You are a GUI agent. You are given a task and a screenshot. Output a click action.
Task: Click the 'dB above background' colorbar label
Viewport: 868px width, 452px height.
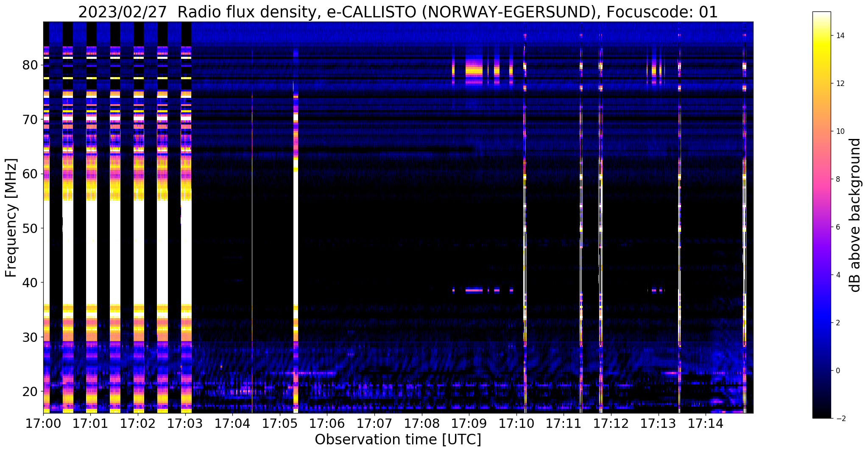coord(855,215)
